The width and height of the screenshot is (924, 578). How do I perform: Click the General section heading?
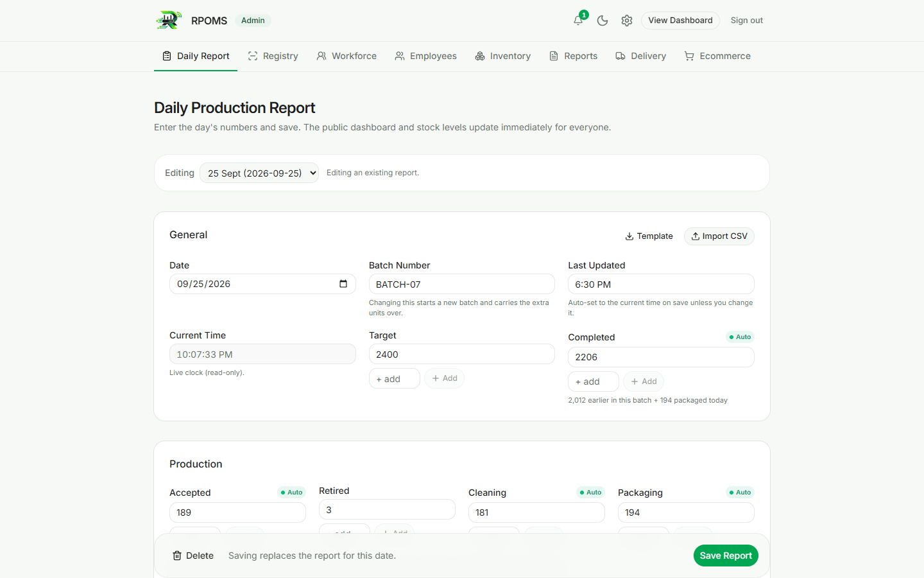tap(188, 234)
